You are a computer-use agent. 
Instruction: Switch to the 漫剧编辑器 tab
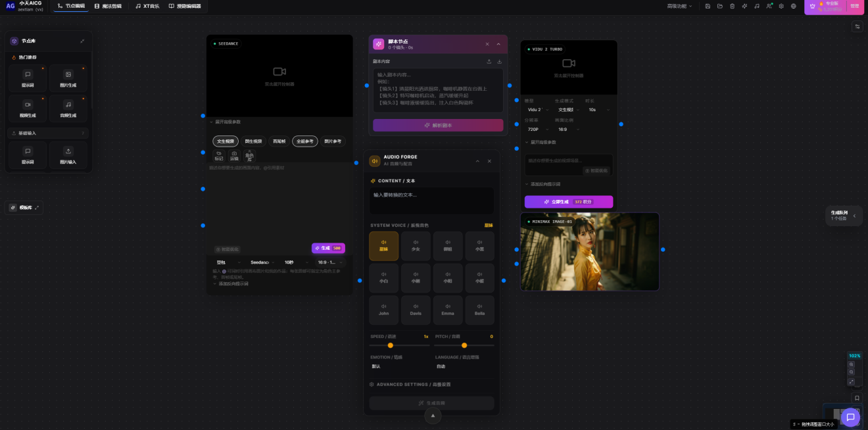[x=185, y=6]
